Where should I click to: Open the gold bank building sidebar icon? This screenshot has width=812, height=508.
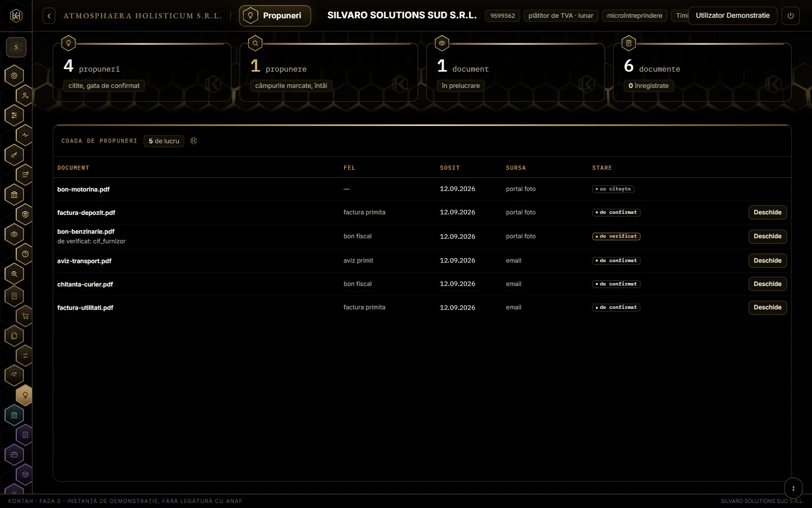(14, 195)
